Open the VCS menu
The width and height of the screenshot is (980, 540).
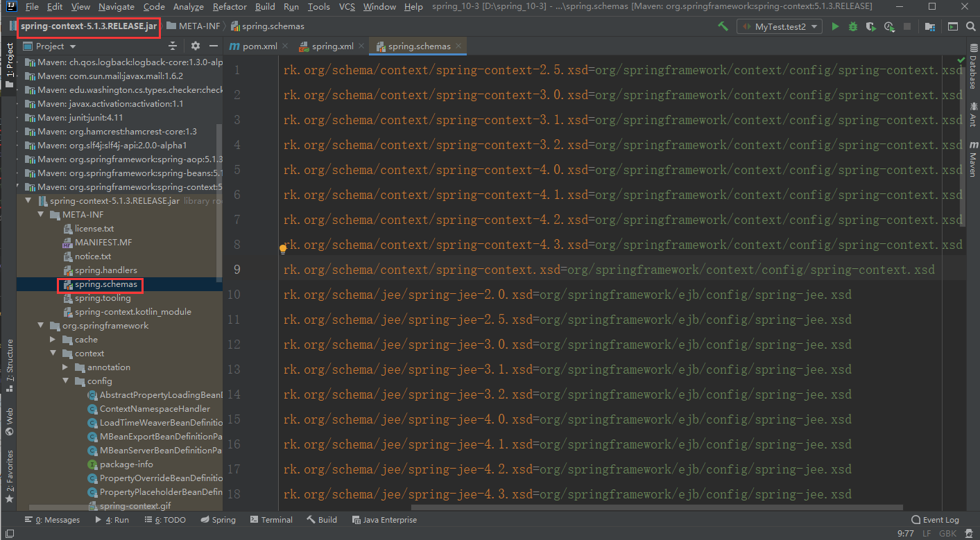click(x=347, y=7)
